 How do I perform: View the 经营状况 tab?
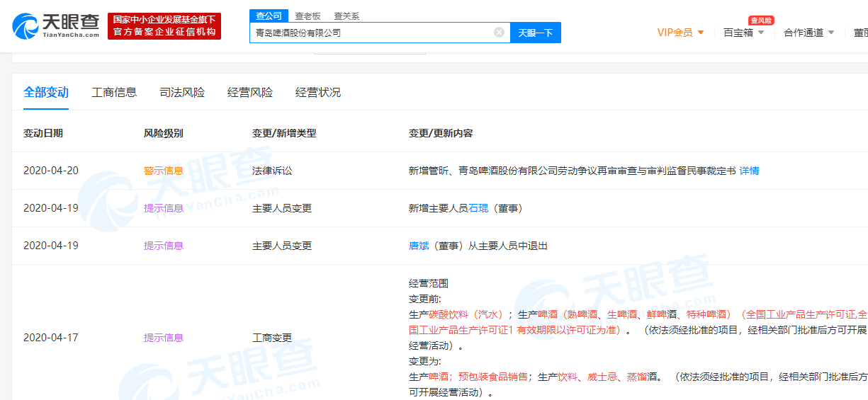click(318, 93)
